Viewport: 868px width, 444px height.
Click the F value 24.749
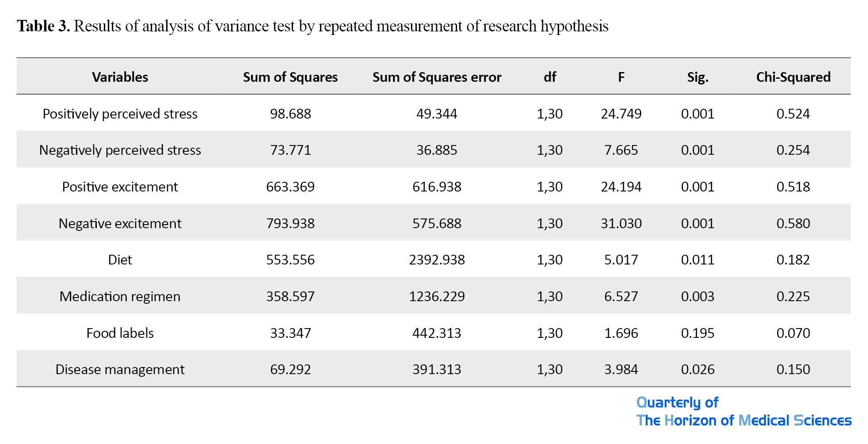pyautogui.click(x=621, y=114)
